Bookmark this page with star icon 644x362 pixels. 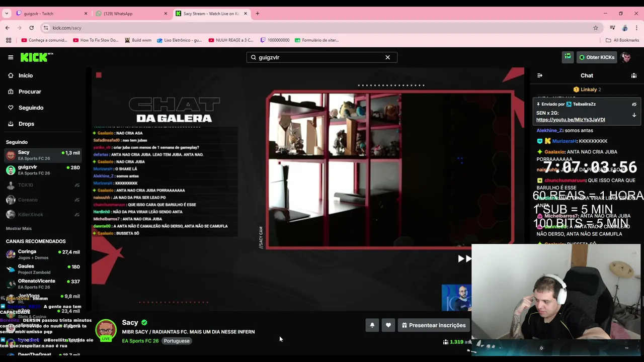tap(596, 28)
